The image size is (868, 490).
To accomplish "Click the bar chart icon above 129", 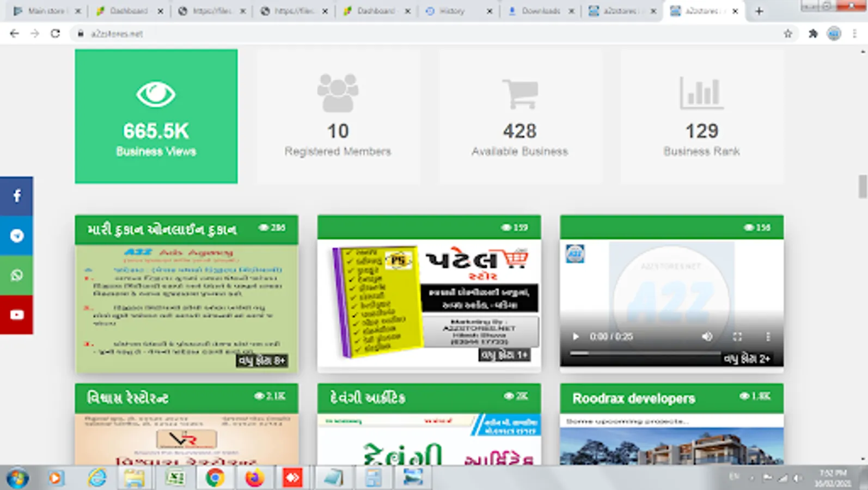I will click(x=701, y=93).
